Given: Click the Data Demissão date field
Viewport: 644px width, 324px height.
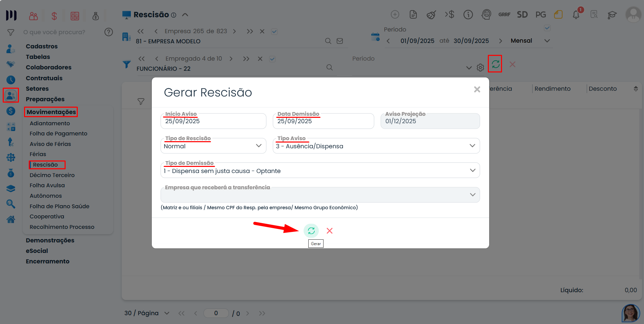Looking at the screenshot, I should (323, 121).
